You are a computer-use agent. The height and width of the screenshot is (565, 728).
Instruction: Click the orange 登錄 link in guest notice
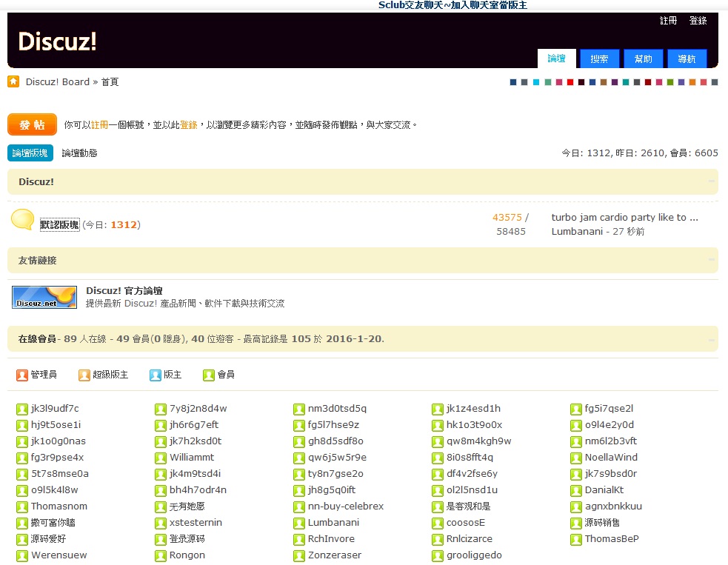pyautogui.click(x=189, y=125)
